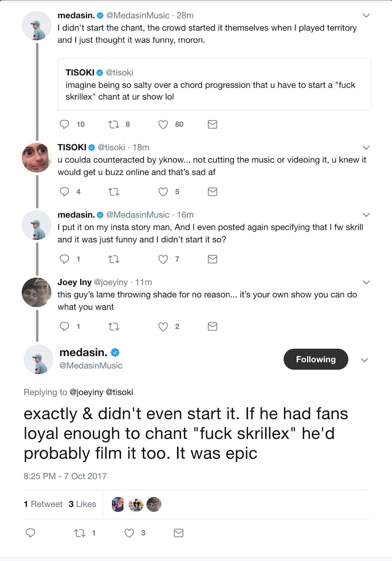
Task: Send TISOKI's 18m tweet via direct message
Action: (x=212, y=192)
